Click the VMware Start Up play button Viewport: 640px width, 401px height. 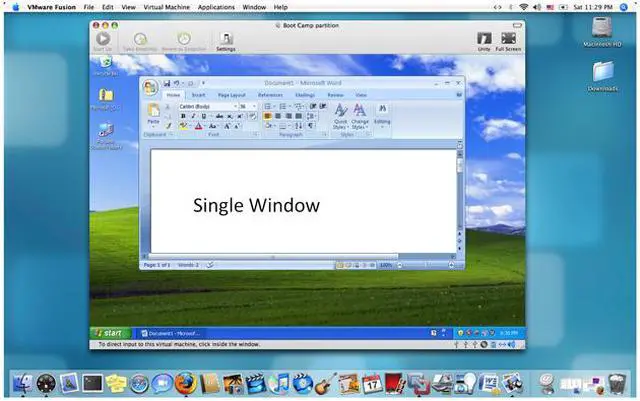pyautogui.click(x=102, y=42)
